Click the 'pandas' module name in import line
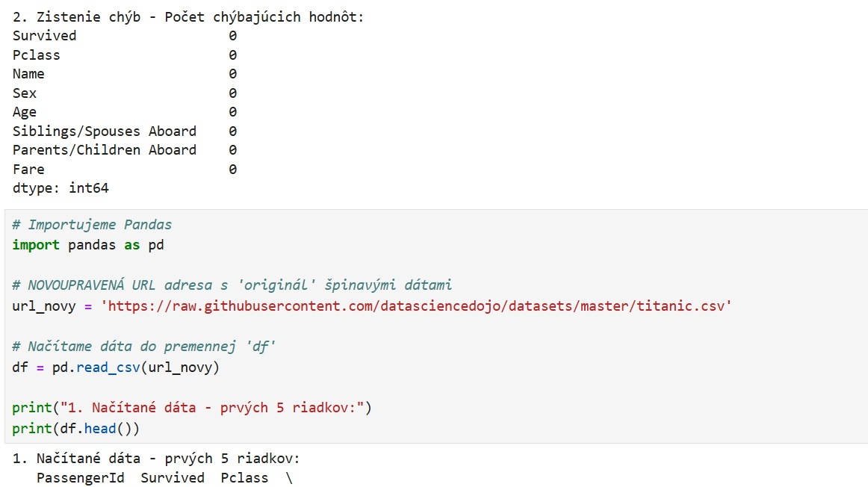Viewport: 868px width, 487px height. point(92,245)
